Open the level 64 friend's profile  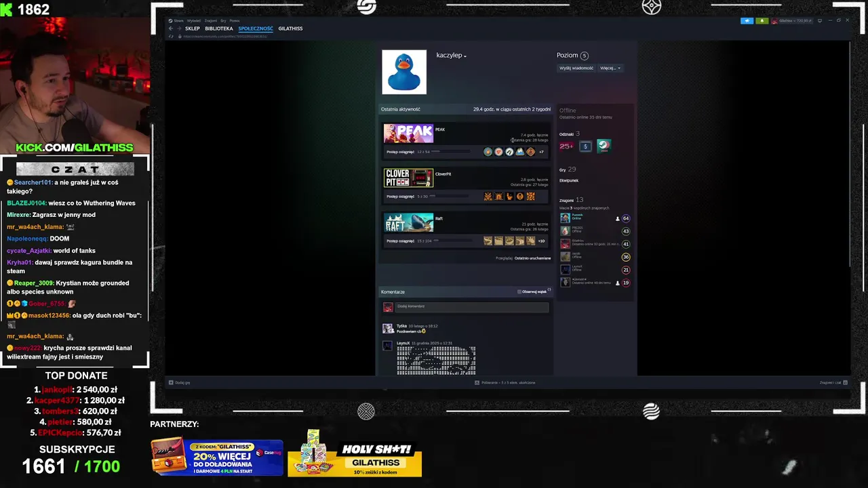pyautogui.click(x=595, y=218)
